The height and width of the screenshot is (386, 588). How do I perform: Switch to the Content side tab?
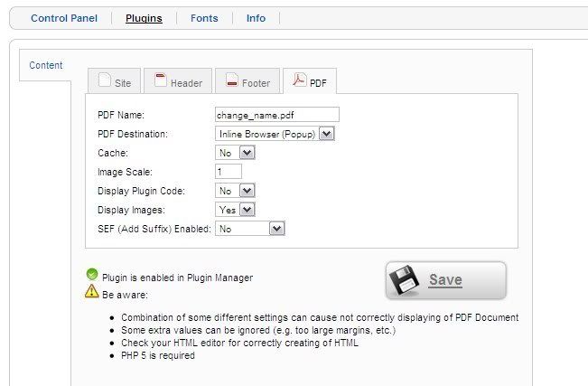click(46, 65)
